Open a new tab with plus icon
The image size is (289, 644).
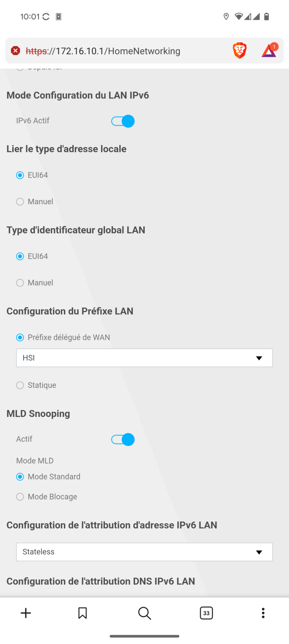pyautogui.click(x=26, y=613)
